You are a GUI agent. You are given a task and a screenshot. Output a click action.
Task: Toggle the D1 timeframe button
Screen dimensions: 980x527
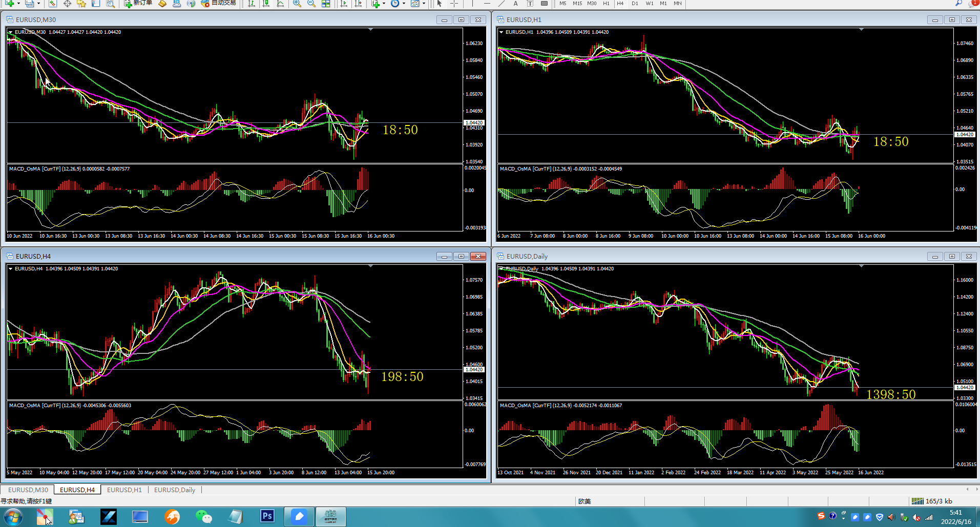(635, 4)
